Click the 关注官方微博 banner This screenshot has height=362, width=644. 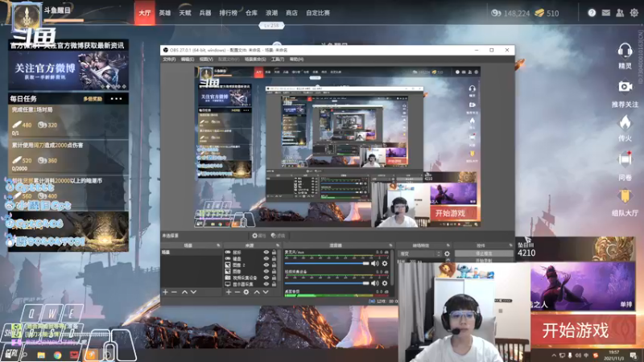tap(68, 71)
